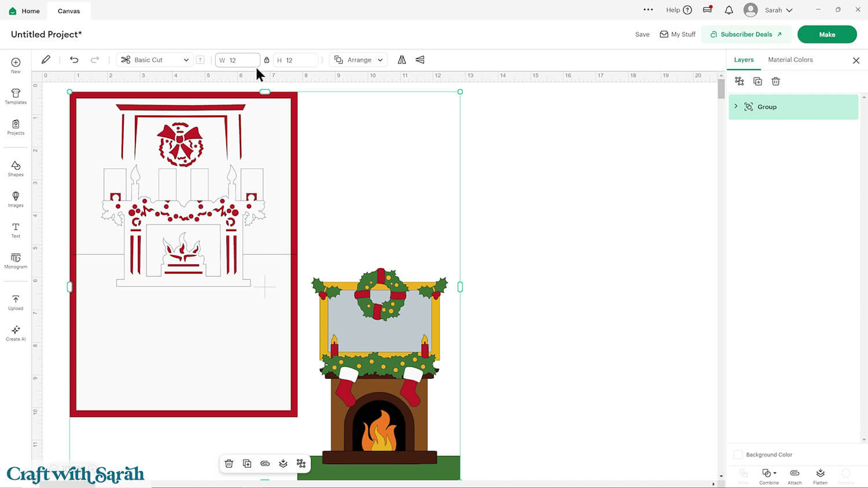Switch to the Material Colors tab
Viewport: 868px width, 488px height.
click(x=790, y=60)
